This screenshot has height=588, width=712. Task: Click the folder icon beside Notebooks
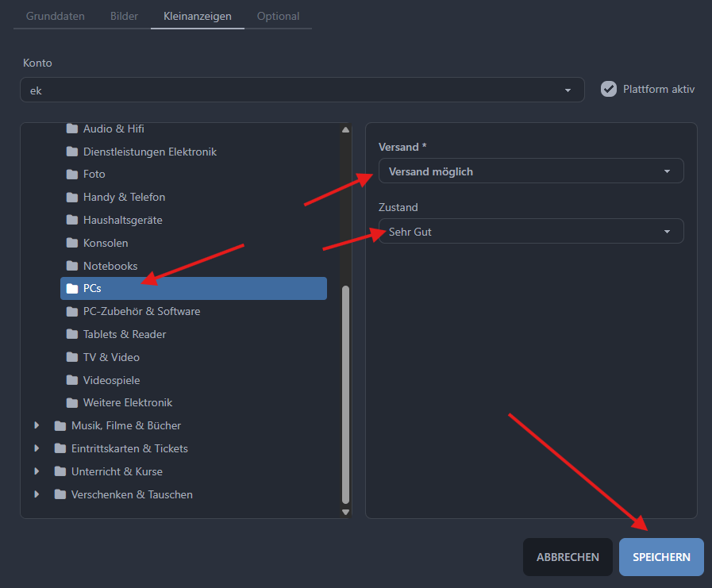tap(72, 266)
